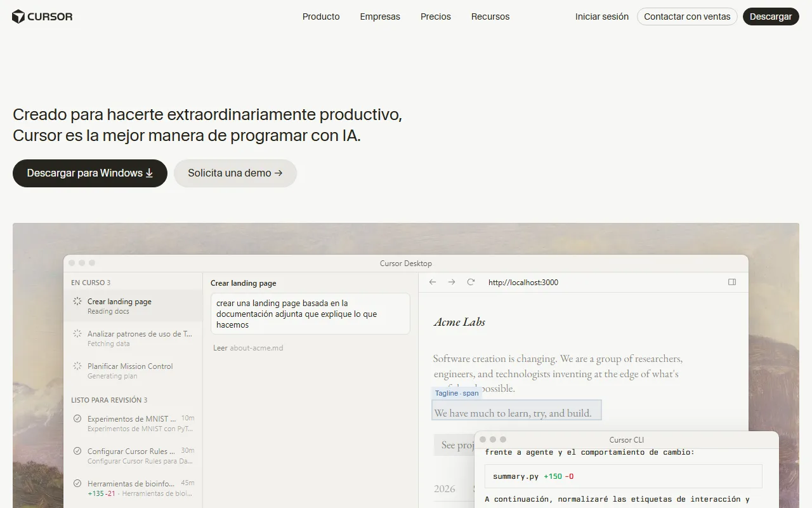812x508 pixels.
Task: Open the Recursos menu
Action: 490,17
